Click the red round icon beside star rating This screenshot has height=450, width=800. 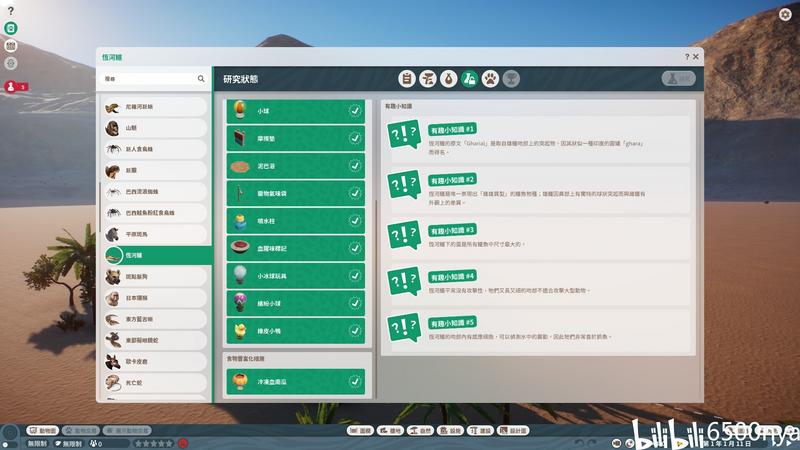point(183,444)
